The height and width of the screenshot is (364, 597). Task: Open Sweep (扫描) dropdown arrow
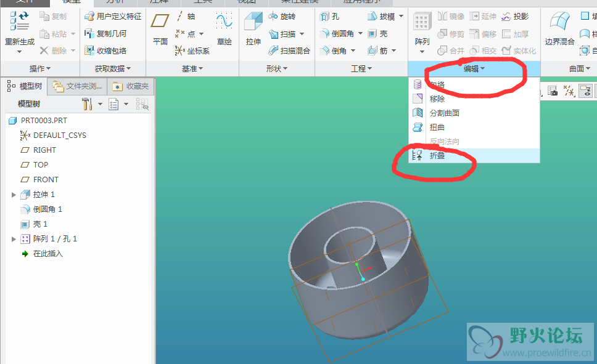point(302,34)
